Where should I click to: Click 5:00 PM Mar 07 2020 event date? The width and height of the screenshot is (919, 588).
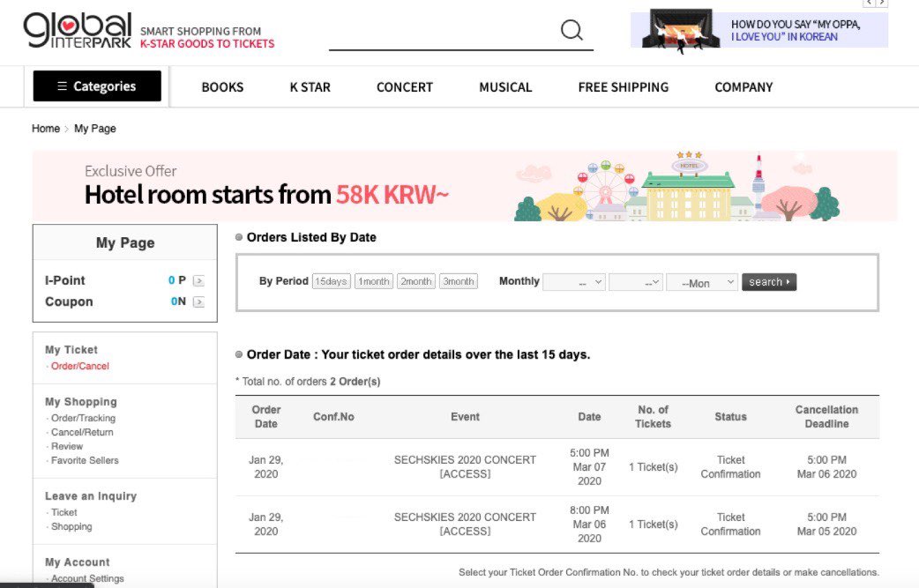[589, 466]
